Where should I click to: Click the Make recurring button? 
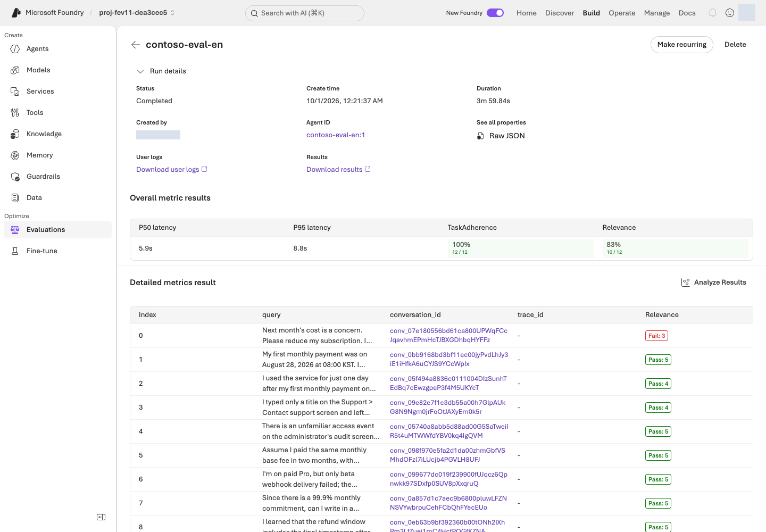(682, 45)
